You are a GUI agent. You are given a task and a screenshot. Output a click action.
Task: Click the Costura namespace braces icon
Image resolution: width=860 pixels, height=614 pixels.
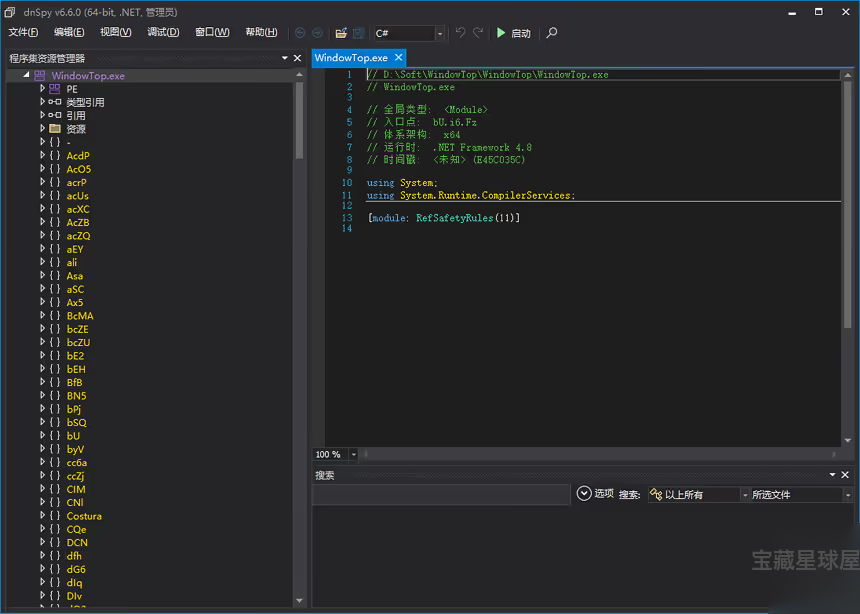click(55, 516)
